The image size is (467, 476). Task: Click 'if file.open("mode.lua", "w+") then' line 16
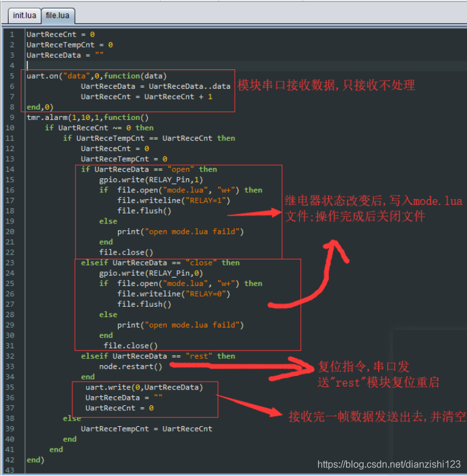coord(181,191)
